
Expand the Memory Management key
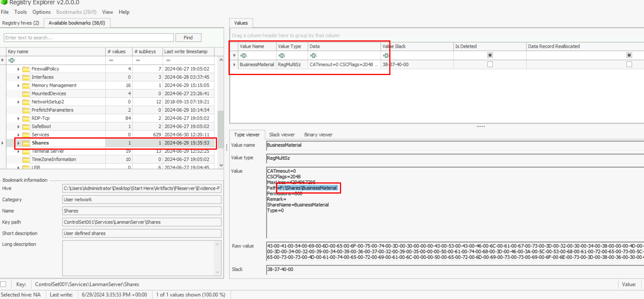18,85
